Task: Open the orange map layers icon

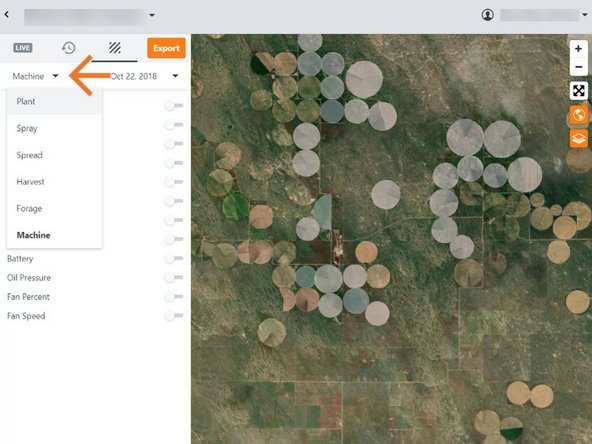Action: point(578,139)
